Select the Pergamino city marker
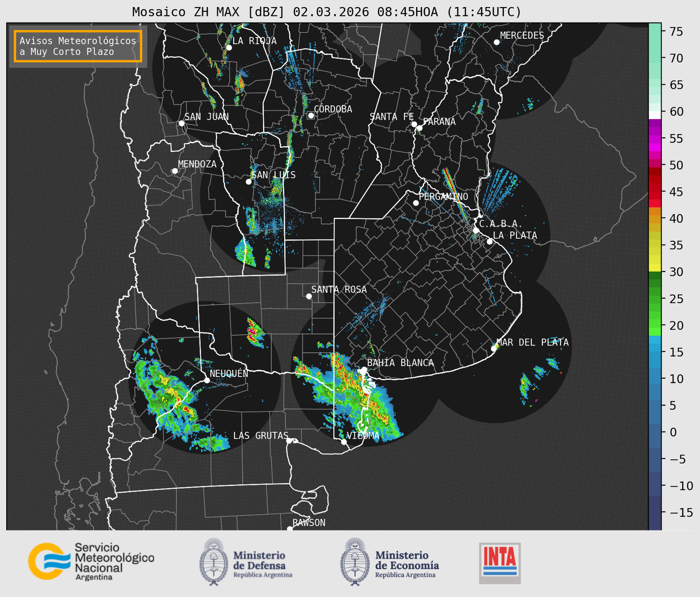Viewport: 700px width, 597px height. click(x=416, y=203)
